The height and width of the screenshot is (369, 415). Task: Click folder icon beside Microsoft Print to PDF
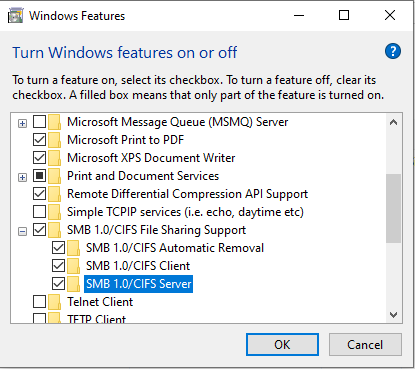pyautogui.click(x=54, y=140)
